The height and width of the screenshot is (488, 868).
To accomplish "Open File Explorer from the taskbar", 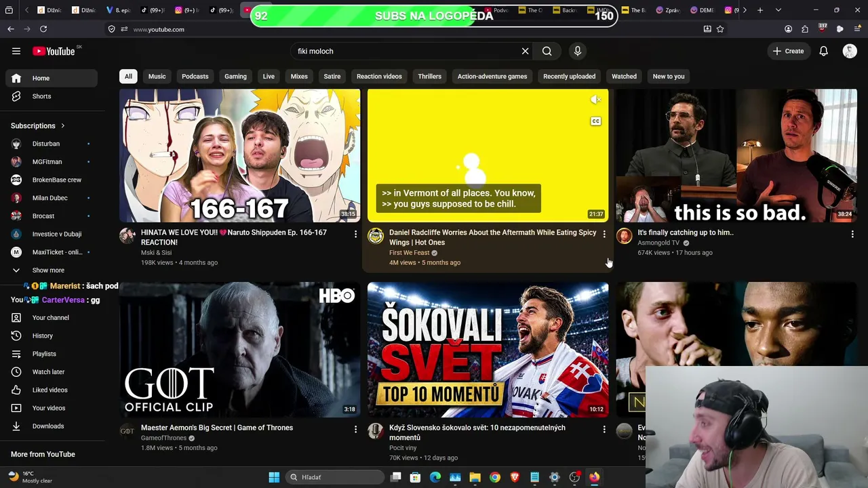I will point(475,477).
